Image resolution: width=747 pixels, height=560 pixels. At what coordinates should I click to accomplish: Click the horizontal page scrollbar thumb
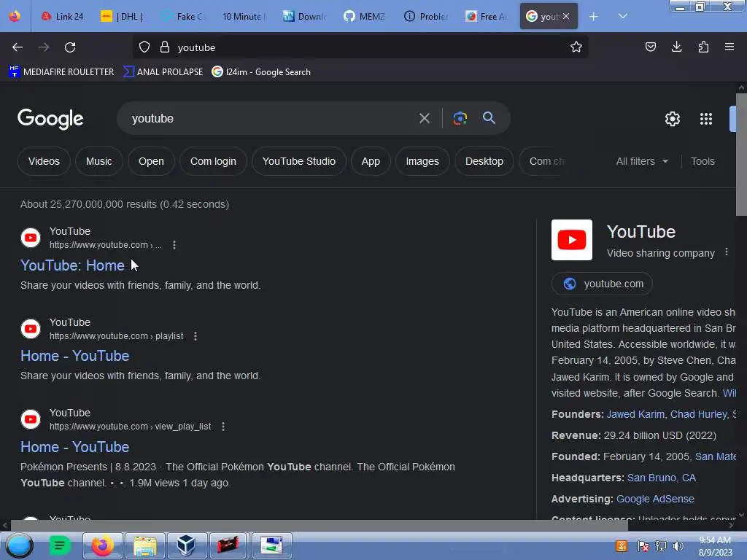[320, 525]
